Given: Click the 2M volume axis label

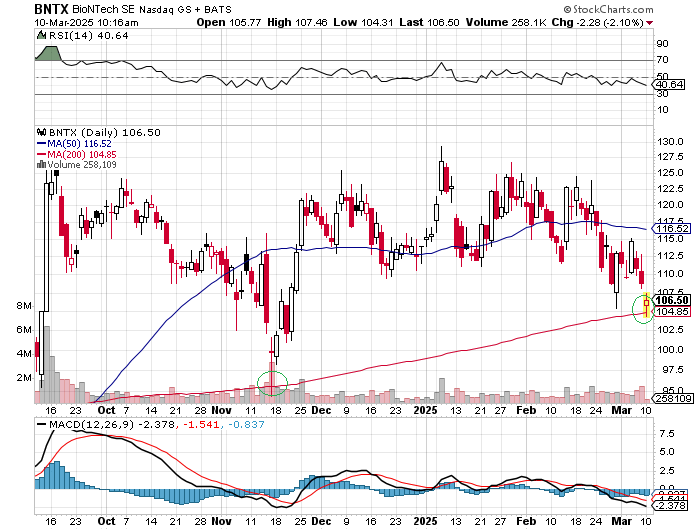Looking at the screenshot, I should tap(24, 378).
